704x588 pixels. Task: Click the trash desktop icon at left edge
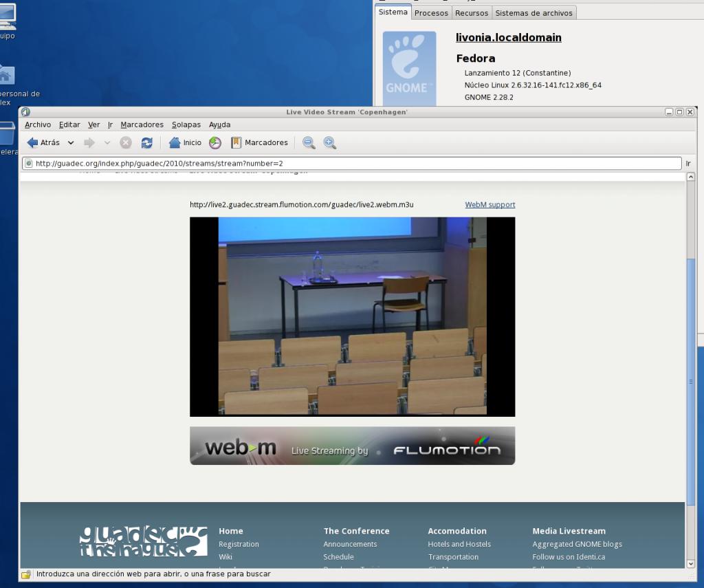tap(7, 134)
